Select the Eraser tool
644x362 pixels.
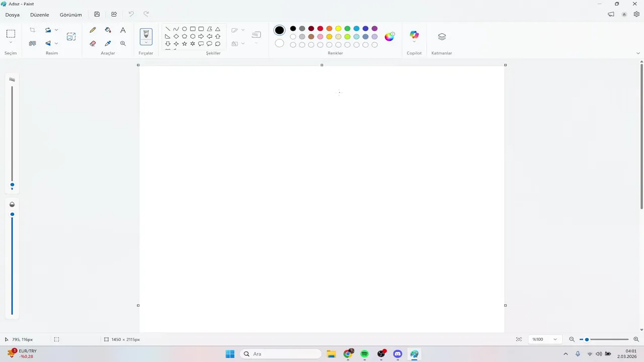point(93,44)
